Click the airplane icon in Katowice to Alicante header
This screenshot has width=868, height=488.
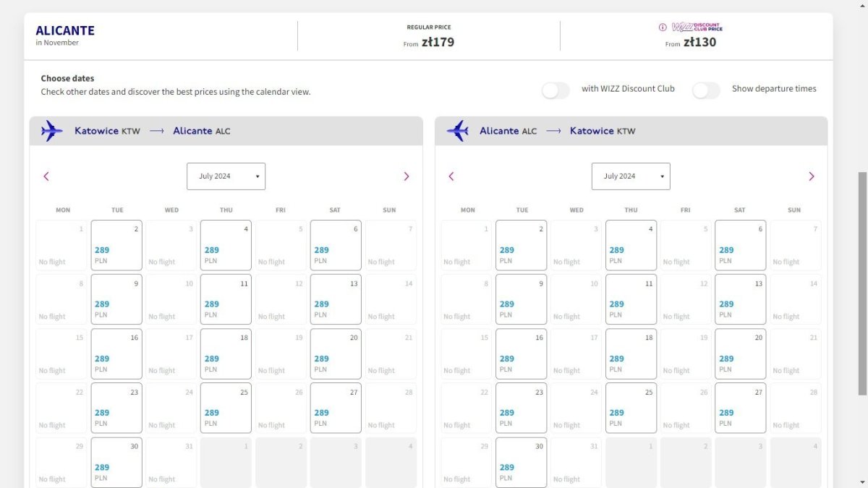51,131
